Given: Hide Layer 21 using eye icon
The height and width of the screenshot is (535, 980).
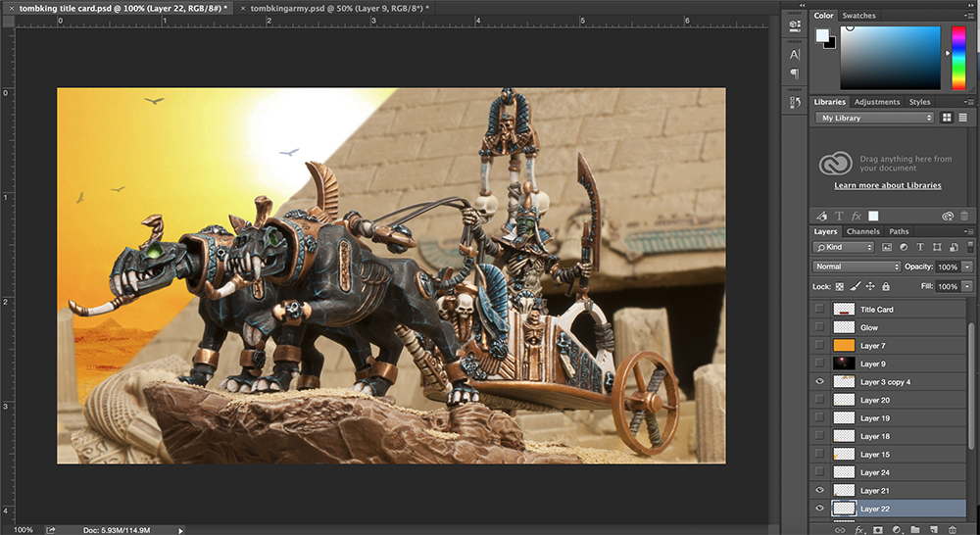Looking at the screenshot, I should [820, 490].
